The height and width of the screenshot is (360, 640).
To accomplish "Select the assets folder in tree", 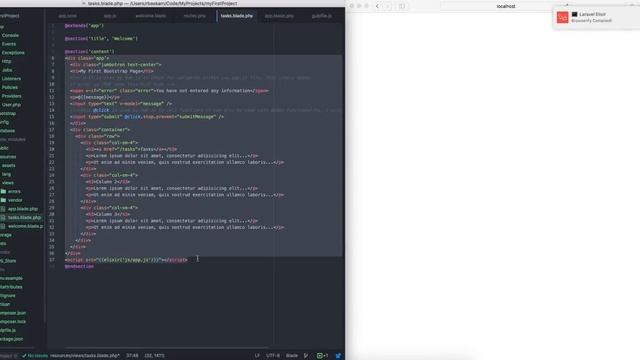I will pos(9,166).
